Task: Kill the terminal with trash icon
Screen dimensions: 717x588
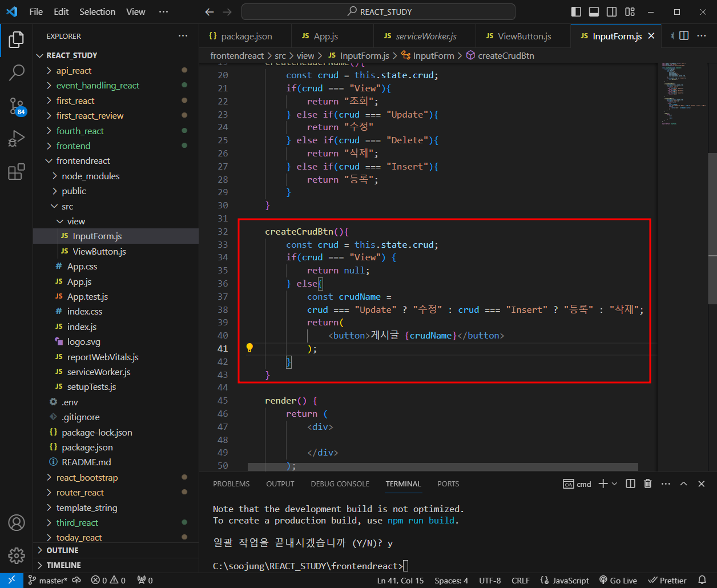Action: tap(648, 484)
